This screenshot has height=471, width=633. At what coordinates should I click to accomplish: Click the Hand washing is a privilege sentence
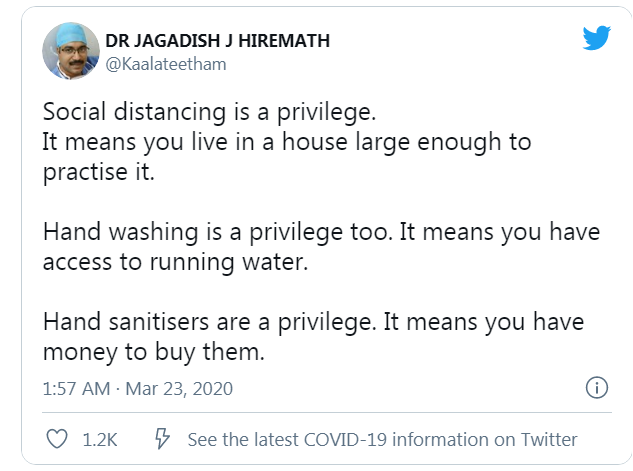click(x=218, y=232)
